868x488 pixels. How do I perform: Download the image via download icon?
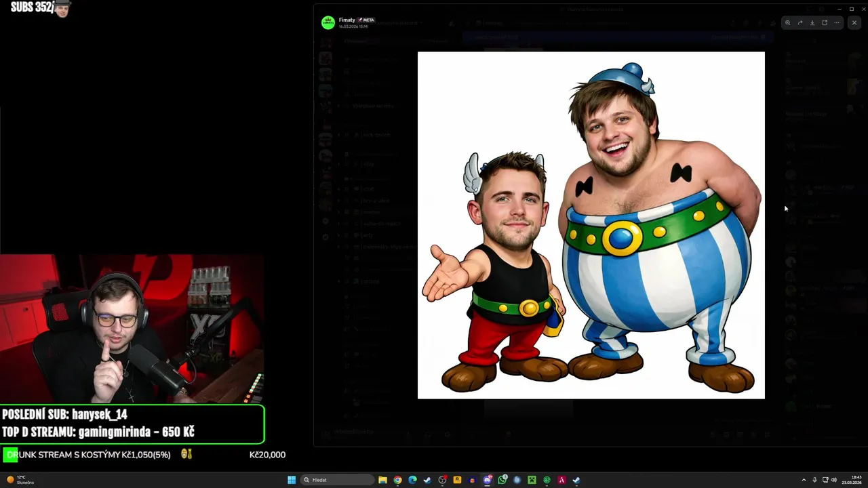812,22
